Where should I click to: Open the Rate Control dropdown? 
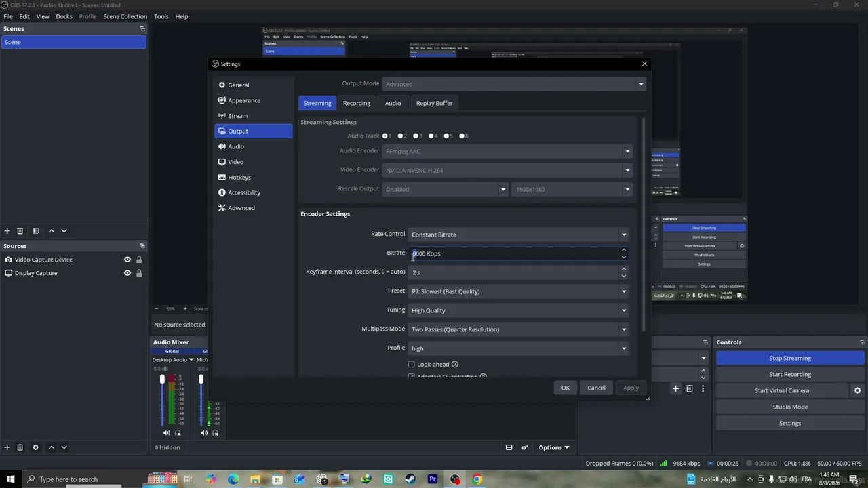(519, 235)
